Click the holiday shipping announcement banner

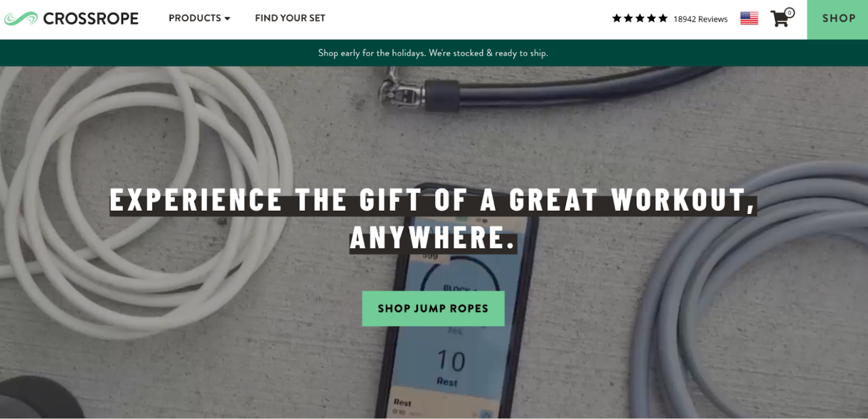434,53
